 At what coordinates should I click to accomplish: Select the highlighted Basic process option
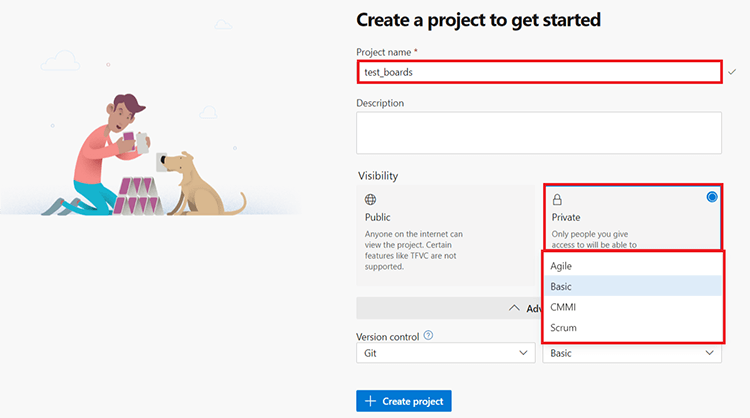click(x=561, y=287)
